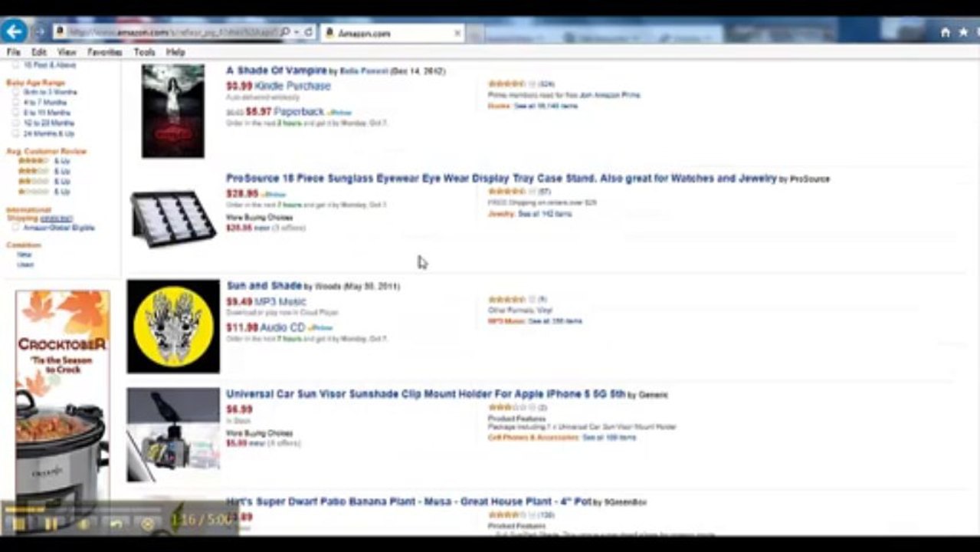Choose the $9.49 MP3 Music option
The height and width of the screenshot is (552, 980).
pyautogui.click(x=266, y=301)
